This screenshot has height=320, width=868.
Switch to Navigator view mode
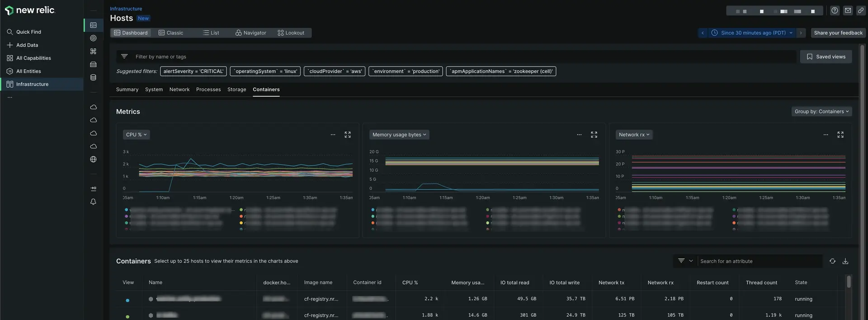[250, 33]
